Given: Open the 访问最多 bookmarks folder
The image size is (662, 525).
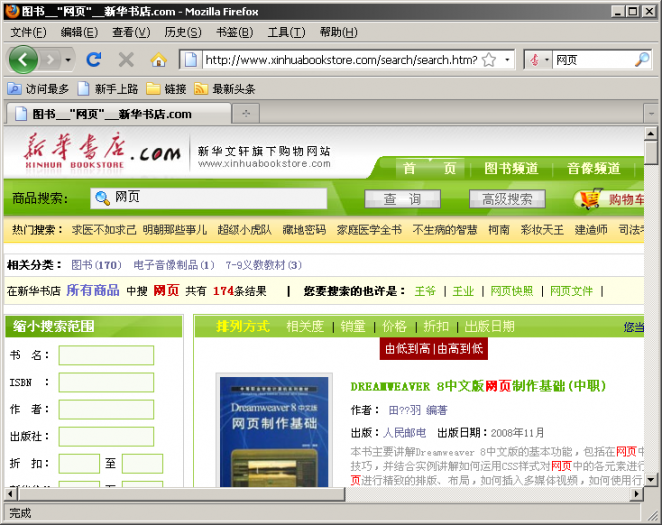Looking at the screenshot, I should pos(38,89).
